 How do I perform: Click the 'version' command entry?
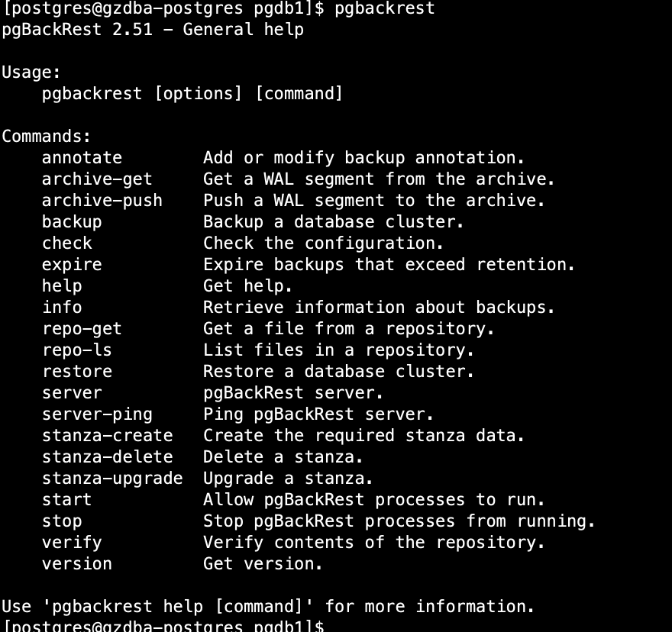click(x=77, y=564)
